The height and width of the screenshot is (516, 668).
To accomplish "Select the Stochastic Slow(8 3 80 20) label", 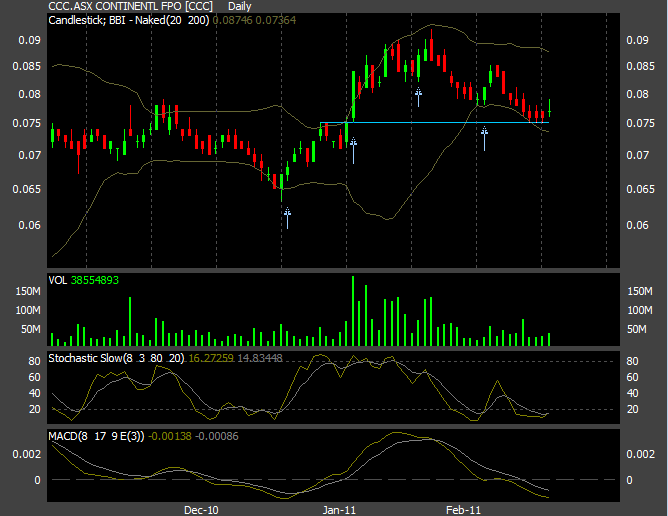I will click(x=116, y=358).
